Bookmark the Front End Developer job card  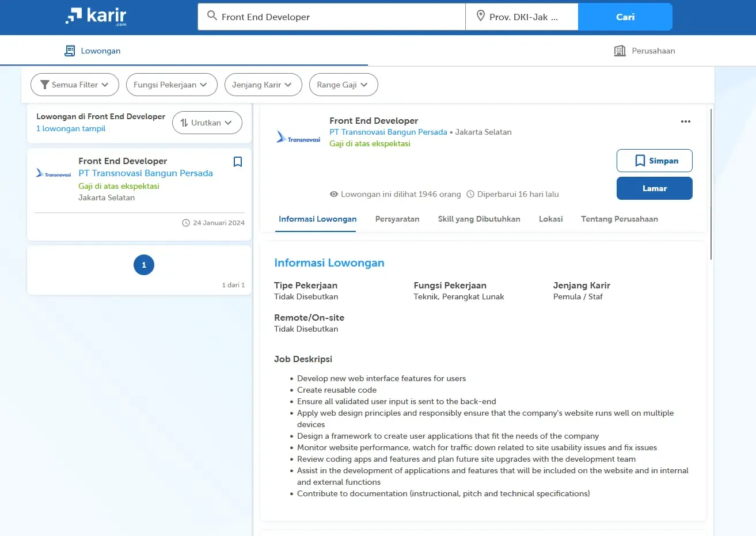coord(237,162)
